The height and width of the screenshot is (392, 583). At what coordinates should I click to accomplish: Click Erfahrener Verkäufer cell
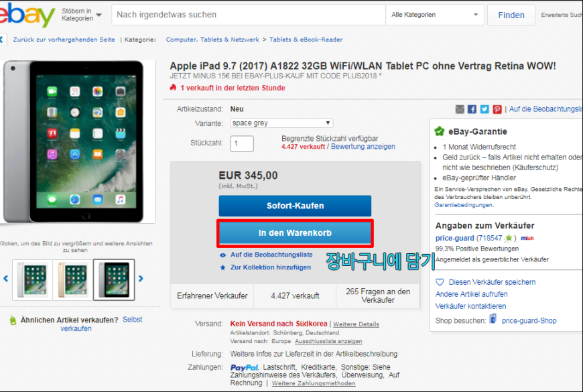coord(212,296)
